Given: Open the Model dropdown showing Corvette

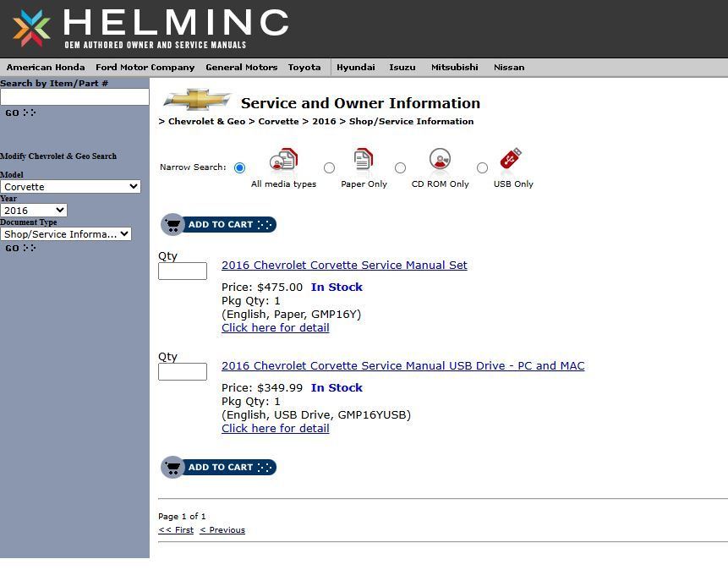Looking at the screenshot, I should [x=70, y=186].
